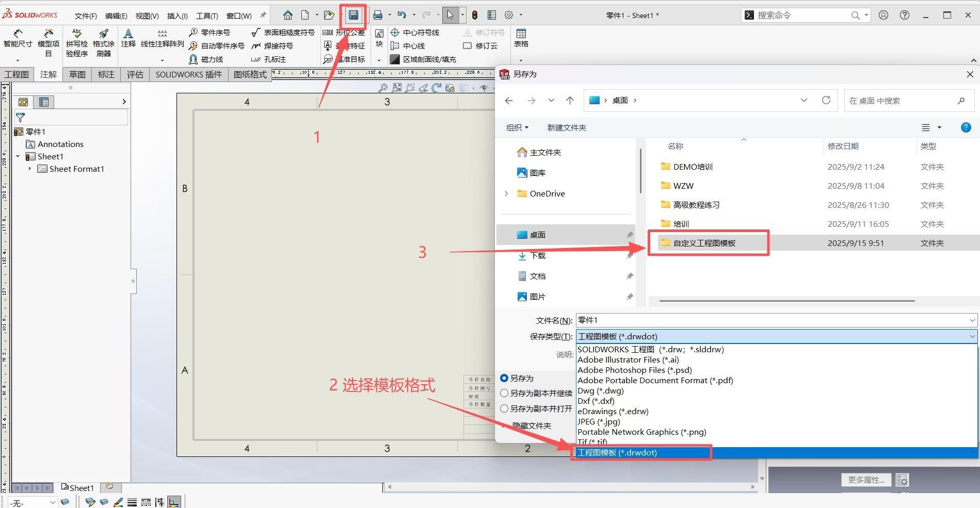The image size is (980, 508).
Task: Click the line thickness icon in bottom toolbar
Action: [132, 502]
